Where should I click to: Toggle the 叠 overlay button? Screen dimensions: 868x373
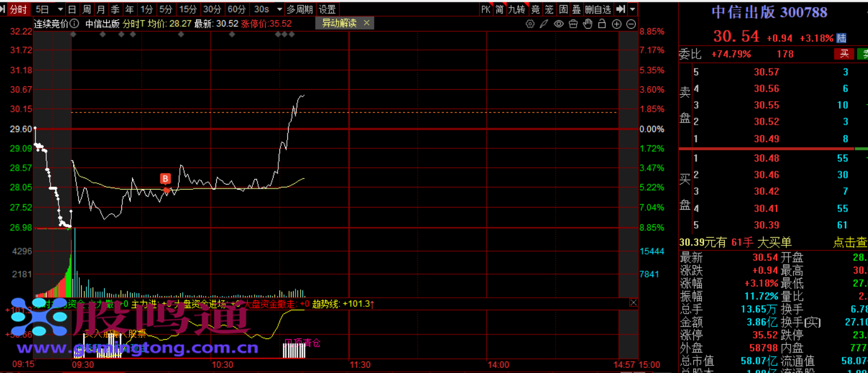point(576,9)
